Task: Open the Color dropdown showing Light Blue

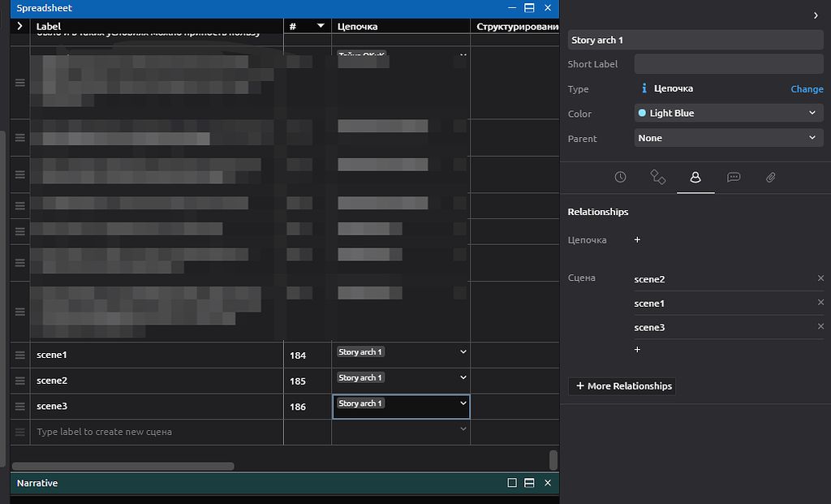Action: (728, 114)
